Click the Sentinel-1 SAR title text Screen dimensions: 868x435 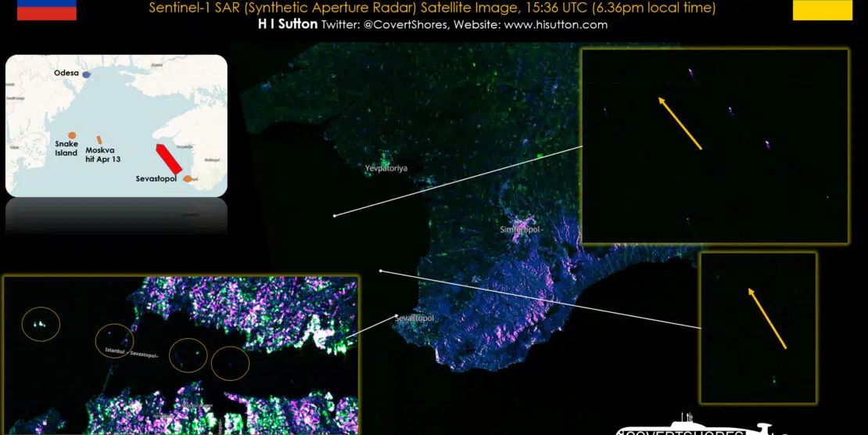pos(432,8)
